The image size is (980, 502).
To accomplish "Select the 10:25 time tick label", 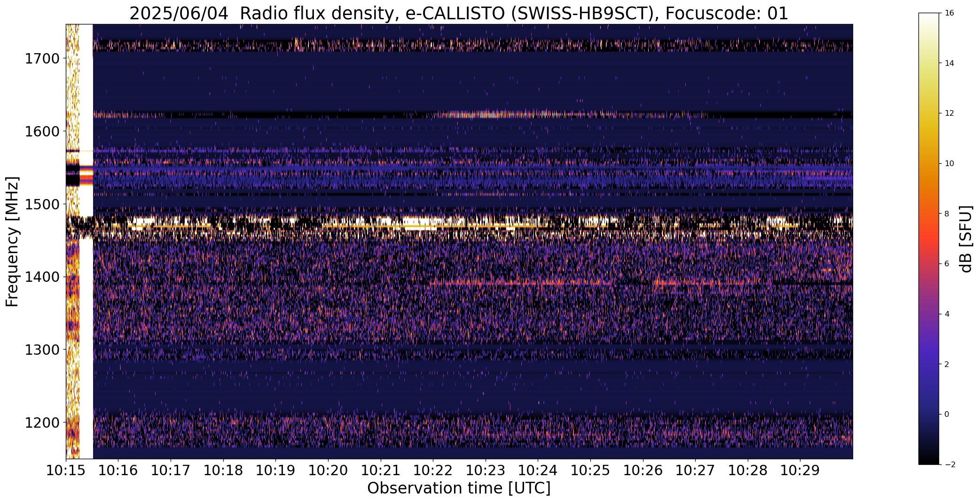I will (590, 470).
